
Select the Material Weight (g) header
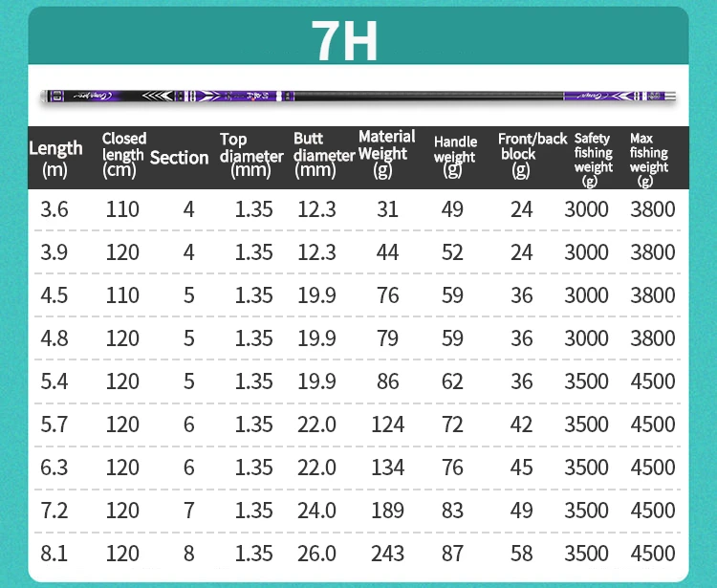tap(386, 153)
